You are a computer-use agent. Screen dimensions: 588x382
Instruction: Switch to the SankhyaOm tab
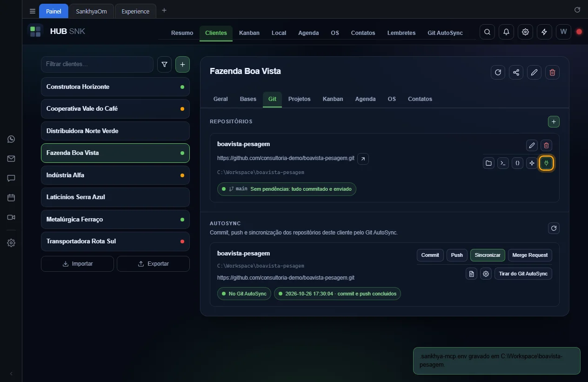pos(91,11)
